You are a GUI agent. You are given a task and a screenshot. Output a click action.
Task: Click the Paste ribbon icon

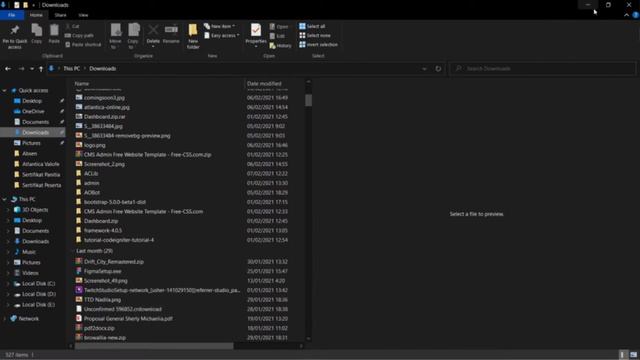[54, 33]
